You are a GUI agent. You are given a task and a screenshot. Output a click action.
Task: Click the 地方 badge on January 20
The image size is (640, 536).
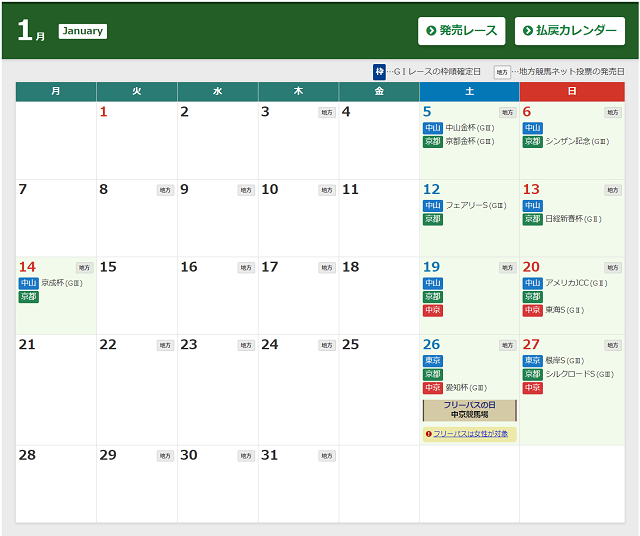(x=613, y=268)
